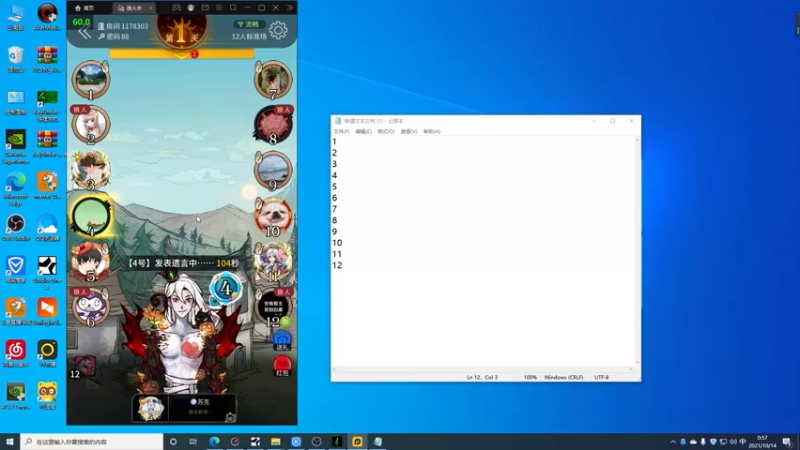Expand the yellow day progress bar chevron

(x=182, y=55)
